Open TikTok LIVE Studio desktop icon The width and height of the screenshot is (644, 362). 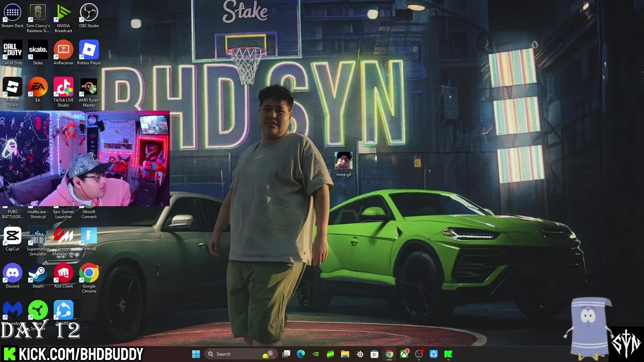tap(63, 93)
